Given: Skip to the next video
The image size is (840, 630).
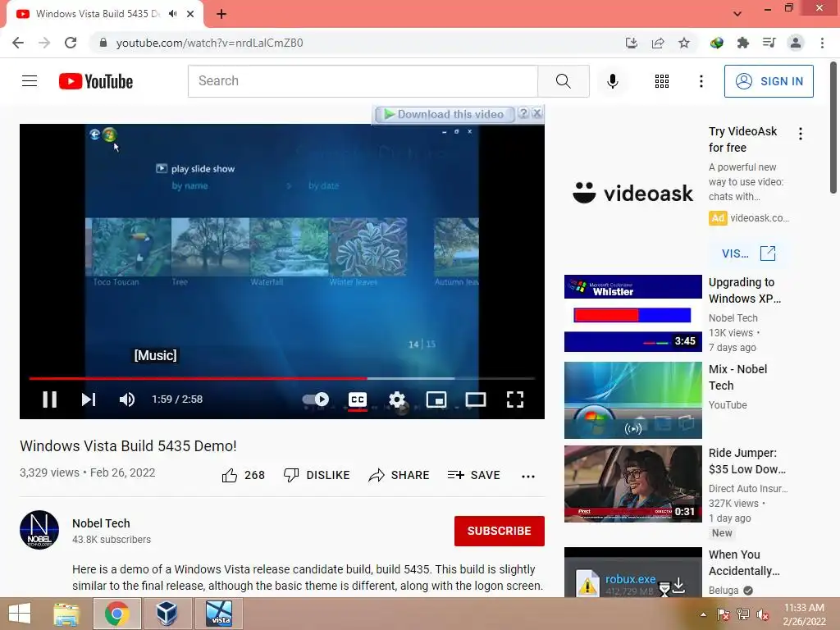Looking at the screenshot, I should [89, 399].
